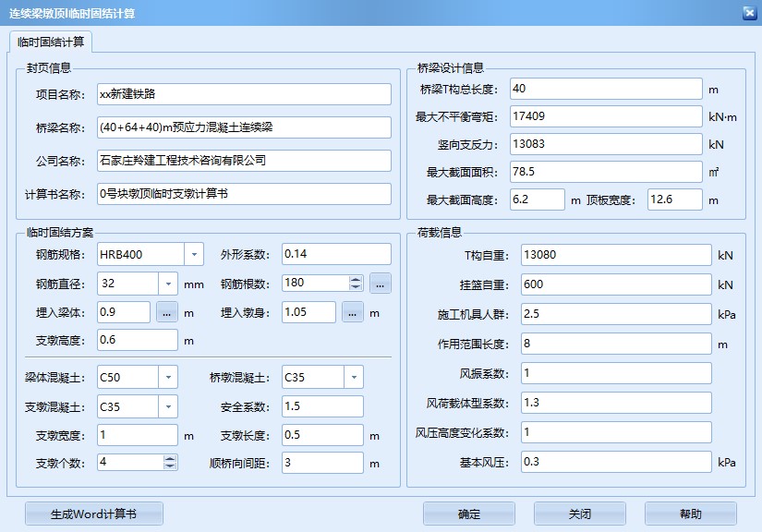
Task: Expand the 钢筋直径 dropdown list
Action: tap(168, 284)
